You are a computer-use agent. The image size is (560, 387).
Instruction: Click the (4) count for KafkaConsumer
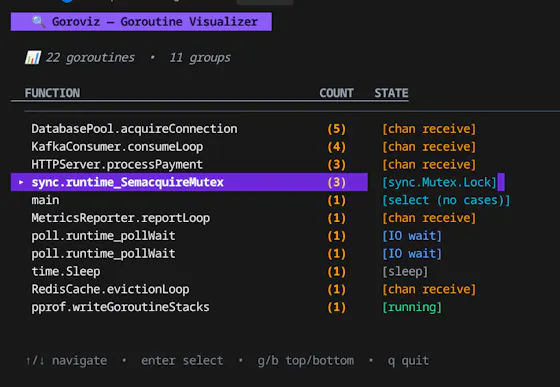[336, 147]
